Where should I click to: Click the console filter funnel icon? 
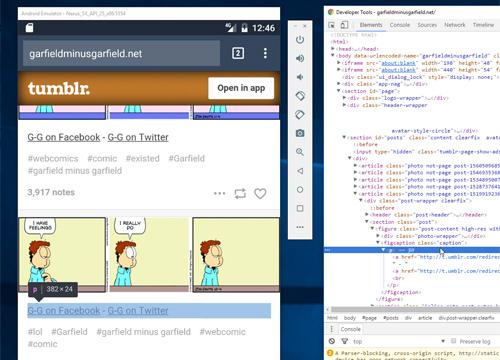point(344,341)
